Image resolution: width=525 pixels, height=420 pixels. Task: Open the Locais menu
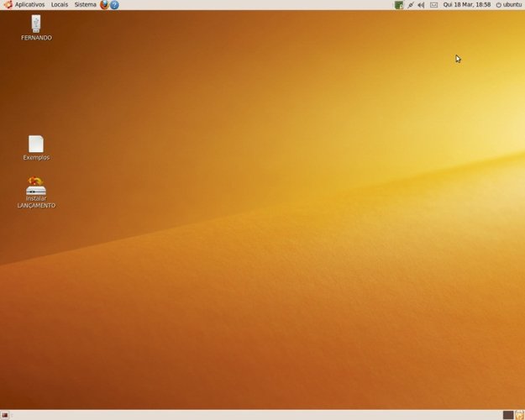tap(60, 5)
